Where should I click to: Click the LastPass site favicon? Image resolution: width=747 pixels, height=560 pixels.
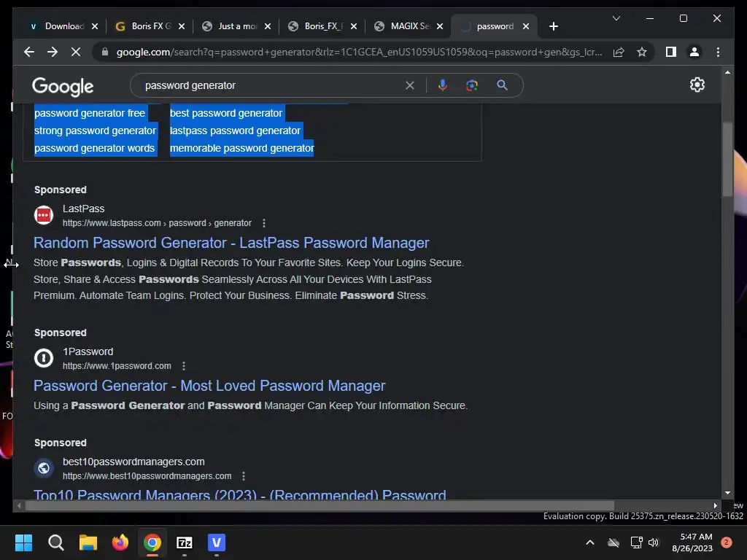[x=44, y=215]
